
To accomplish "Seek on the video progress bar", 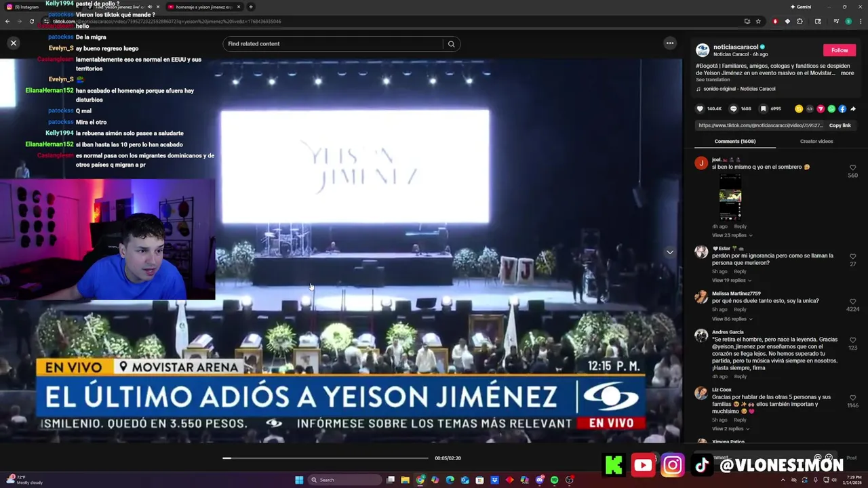I will coord(326,458).
